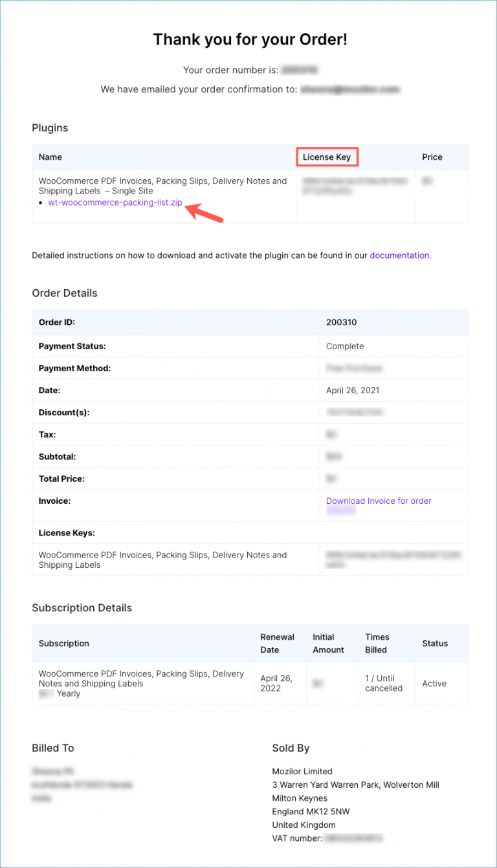Select '1 / Until cancelled' billing value
This screenshot has width=497, height=868.
coord(384,683)
